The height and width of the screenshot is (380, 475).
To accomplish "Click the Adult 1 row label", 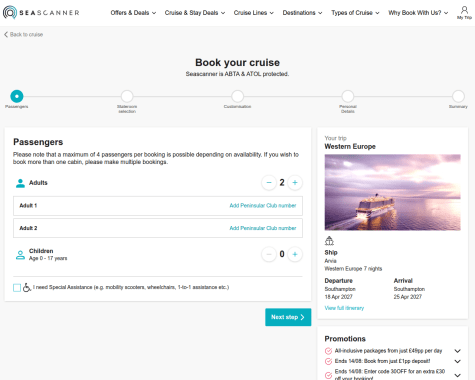I will 28,206.
